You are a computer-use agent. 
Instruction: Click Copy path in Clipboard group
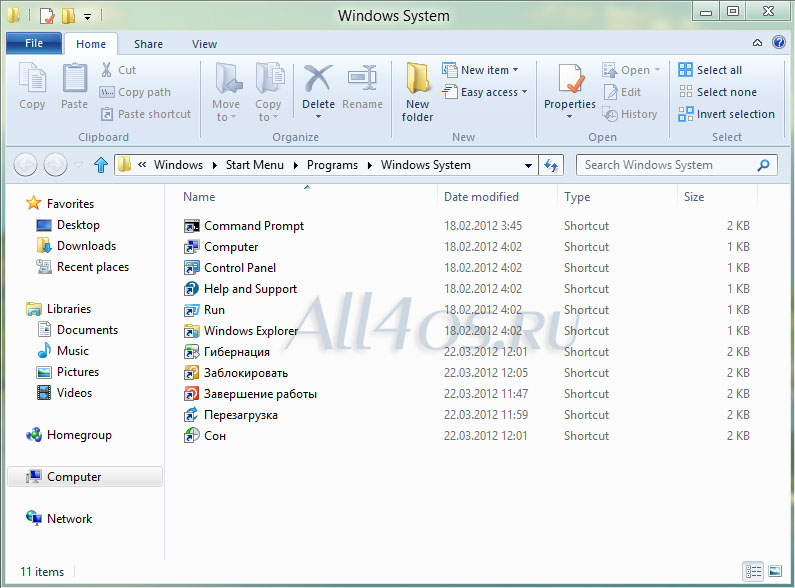pos(135,92)
